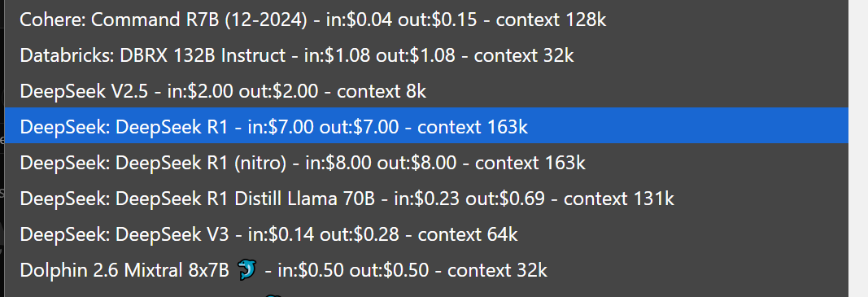Choose the entry priced in:$0.50 out:$0.50
Image resolution: width=868 pixels, height=297 pixels.
426,269
